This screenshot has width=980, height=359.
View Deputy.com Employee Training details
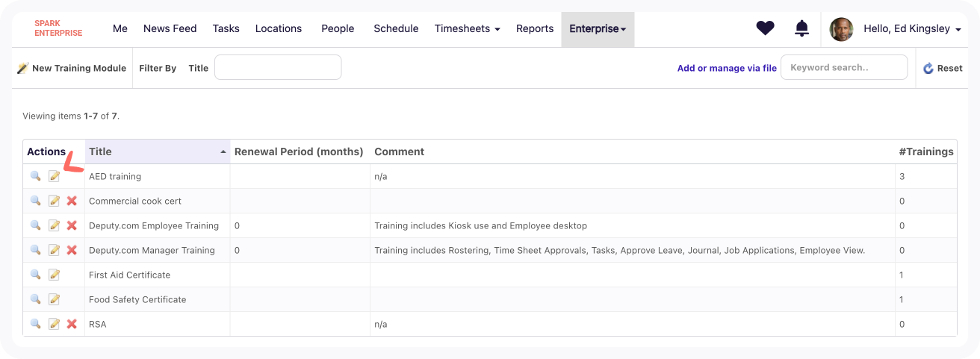[35, 225]
